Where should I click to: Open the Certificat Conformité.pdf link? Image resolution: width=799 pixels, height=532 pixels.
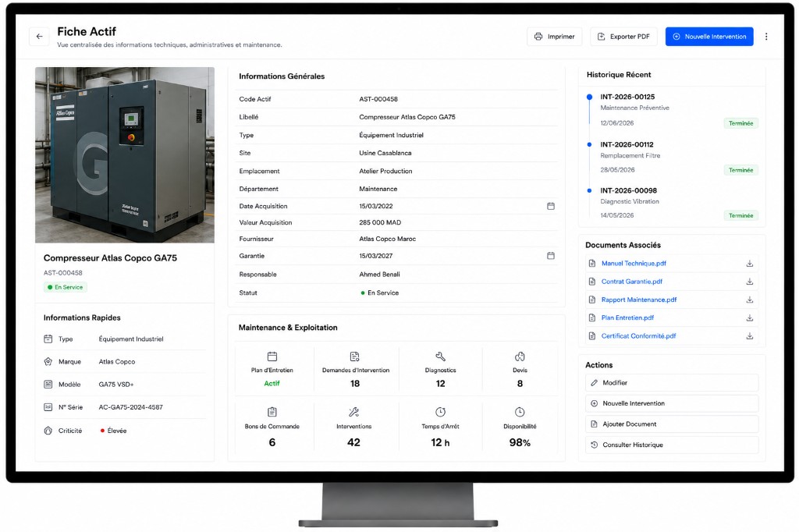pos(638,335)
